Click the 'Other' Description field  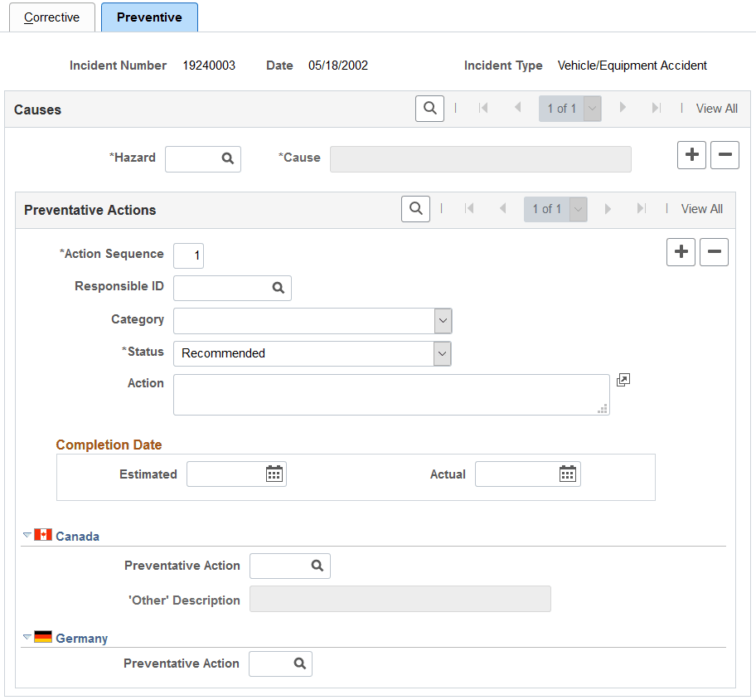(x=400, y=599)
